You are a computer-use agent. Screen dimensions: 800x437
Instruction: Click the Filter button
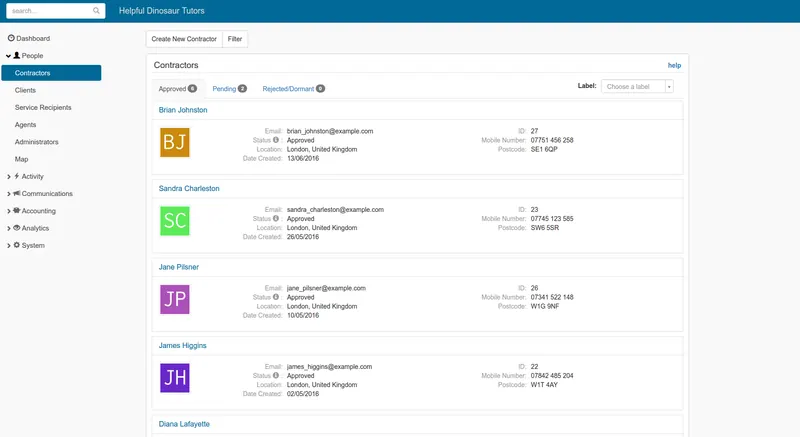(235, 39)
